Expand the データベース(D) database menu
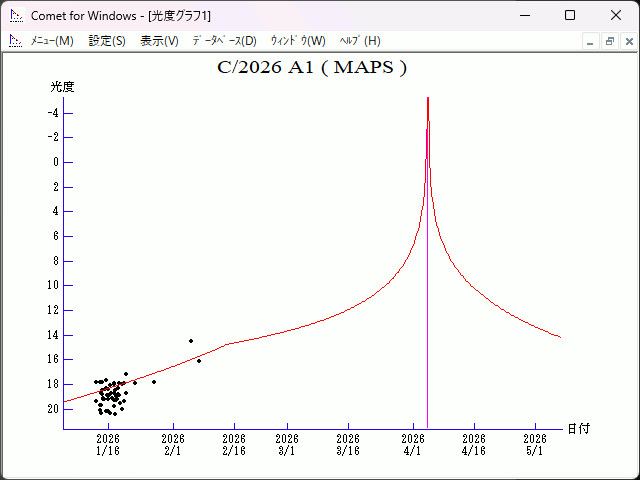The height and width of the screenshot is (480, 640). click(x=224, y=41)
